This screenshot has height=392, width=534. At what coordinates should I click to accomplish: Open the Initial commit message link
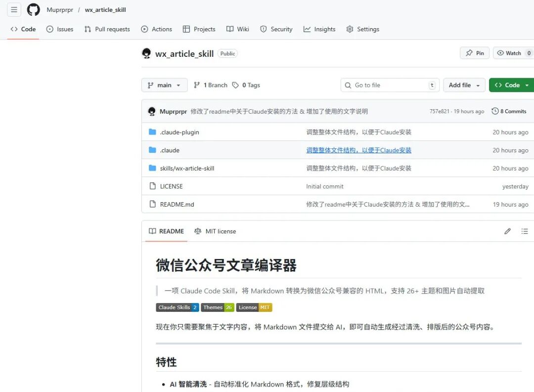tap(324, 186)
